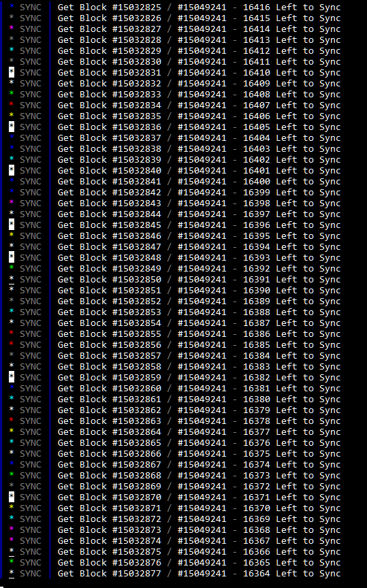Click the highlighted asterisk on row #15032870
Viewport: 367px width, 588px height.
pyautogui.click(x=12, y=497)
